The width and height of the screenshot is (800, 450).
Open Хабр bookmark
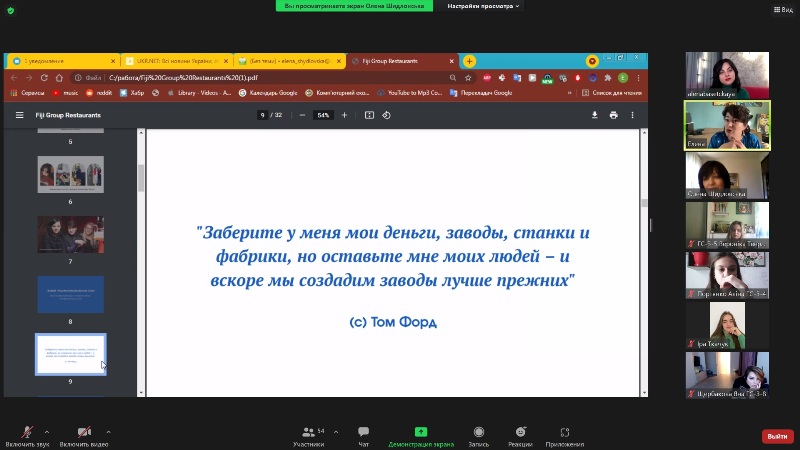coord(132,93)
